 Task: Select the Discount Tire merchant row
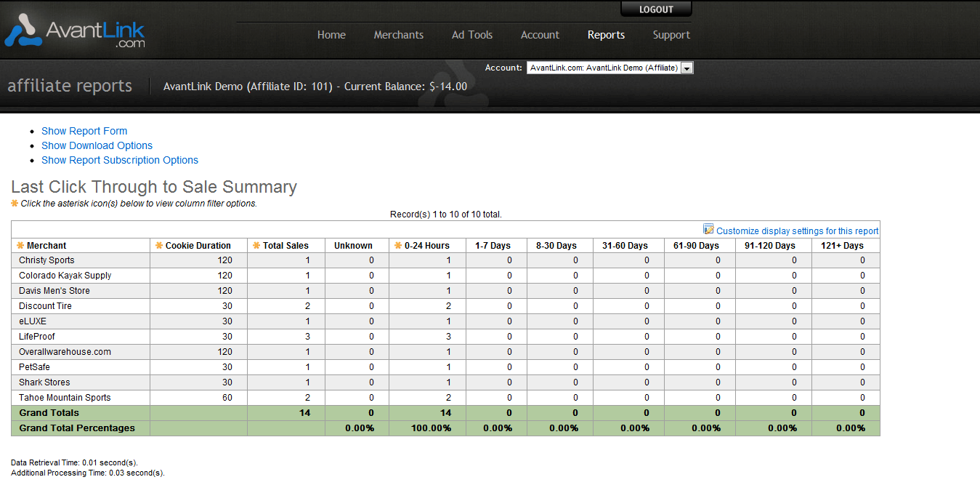[445, 306]
